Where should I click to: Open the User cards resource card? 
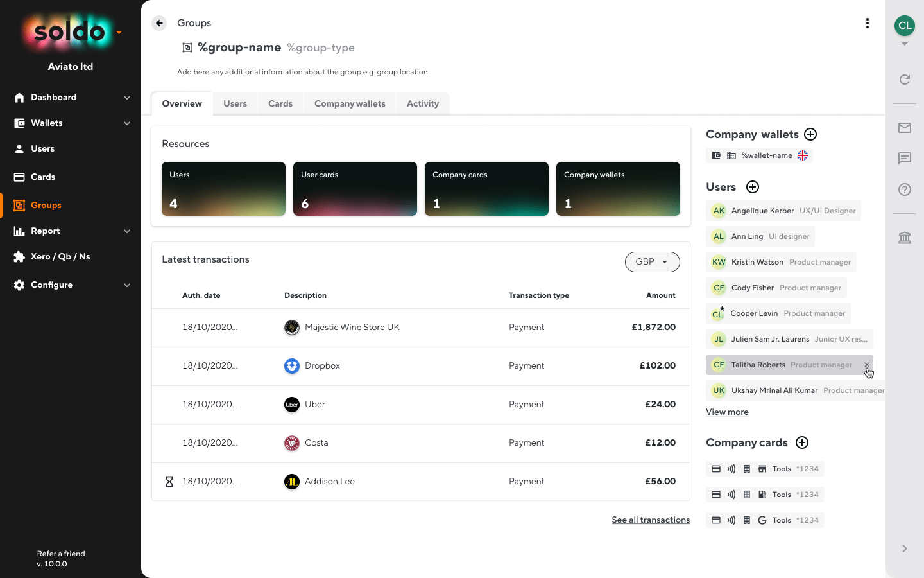click(355, 189)
